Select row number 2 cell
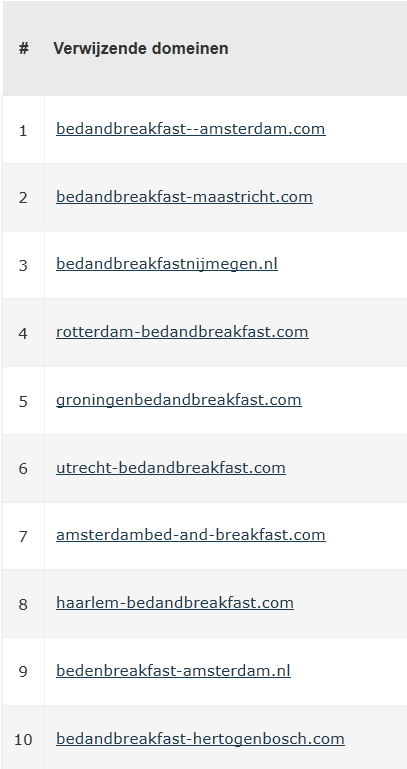 pos(23,197)
